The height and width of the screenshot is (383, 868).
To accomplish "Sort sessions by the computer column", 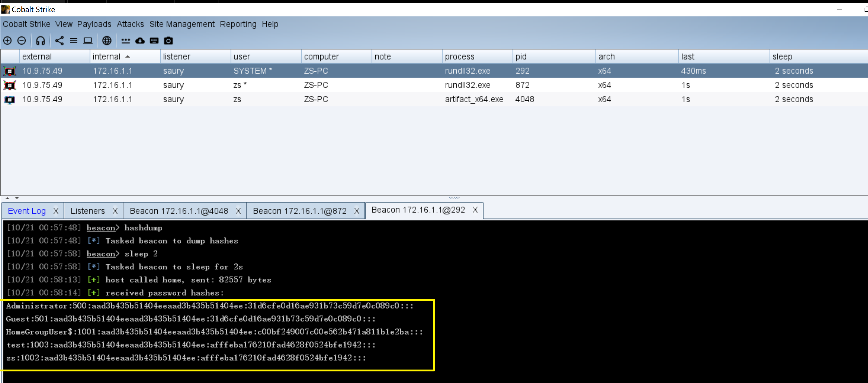I will [x=336, y=57].
